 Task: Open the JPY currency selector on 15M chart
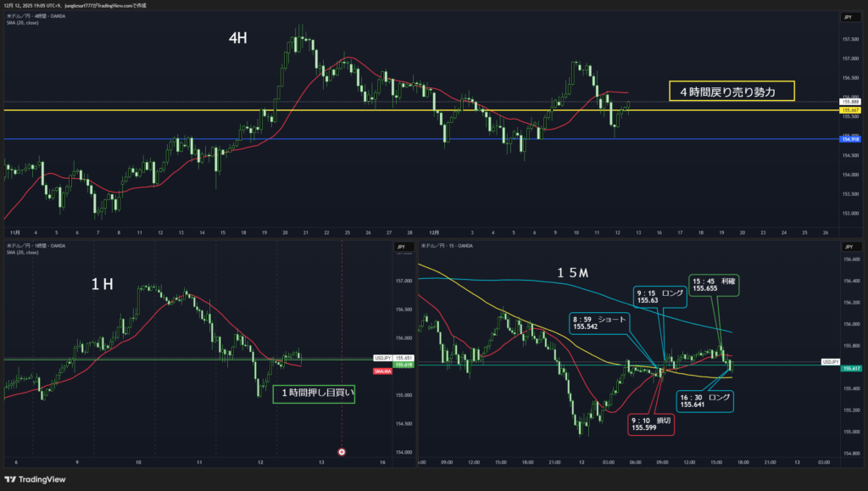pyautogui.click(x=848, y=247)
